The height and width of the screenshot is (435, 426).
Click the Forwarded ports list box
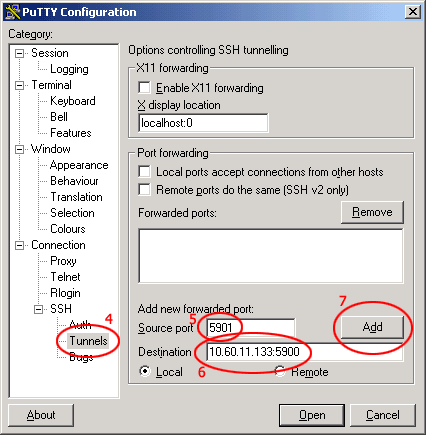[x=271, y=256]
